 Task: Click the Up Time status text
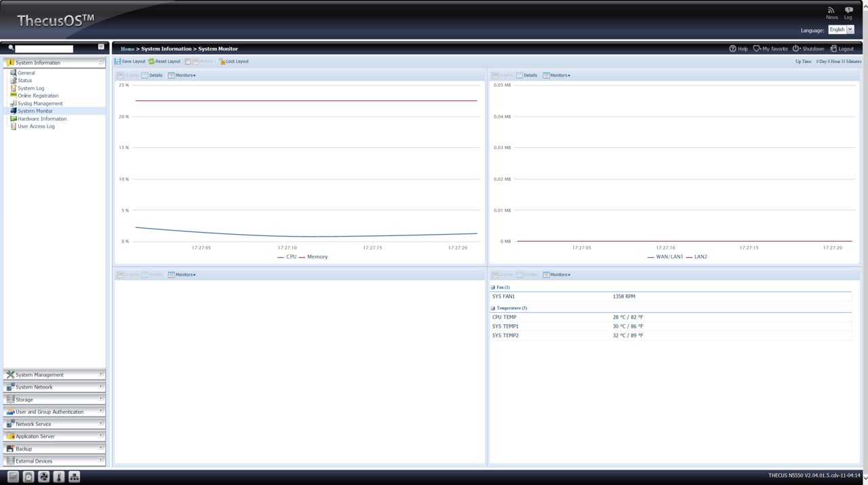tap(828, 62)
